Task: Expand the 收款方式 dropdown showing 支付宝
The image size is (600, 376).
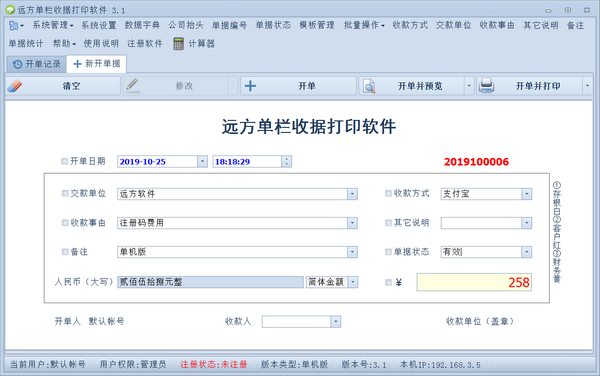Action: [x=527, y=194]
